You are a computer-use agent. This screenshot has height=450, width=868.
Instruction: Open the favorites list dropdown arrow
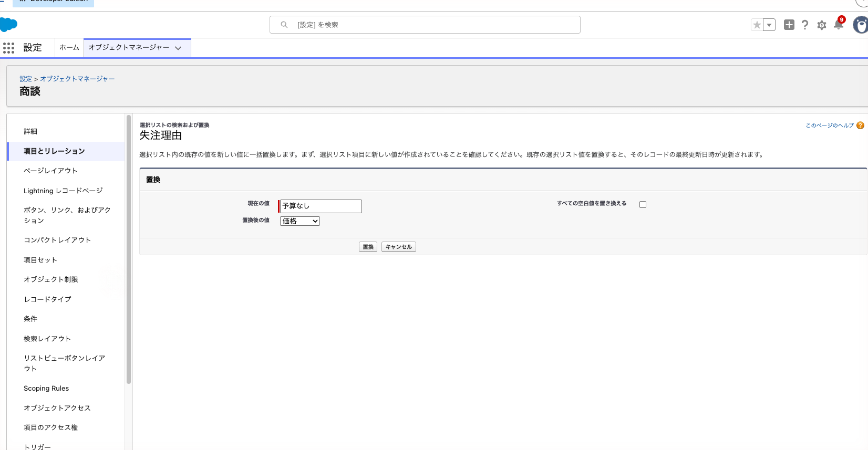tap(769, 25)
